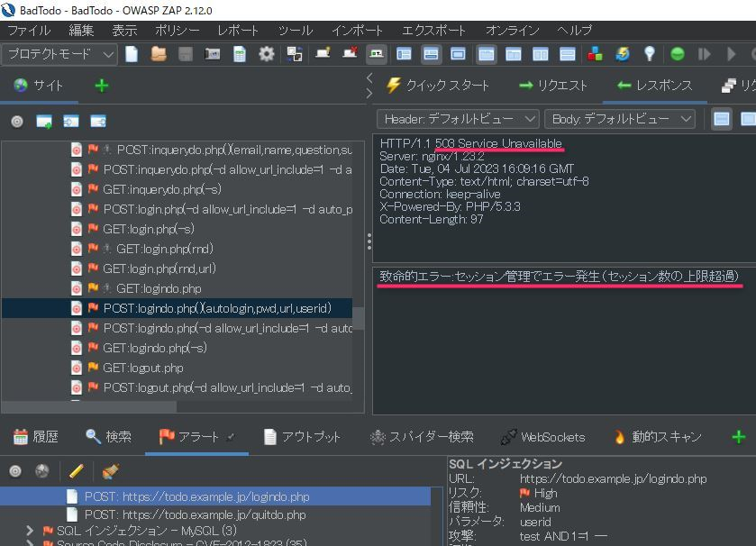The width and height of the screenshot is (756, 546).
Task: Open the History tab (履歴)
Action: click(36, 437)
